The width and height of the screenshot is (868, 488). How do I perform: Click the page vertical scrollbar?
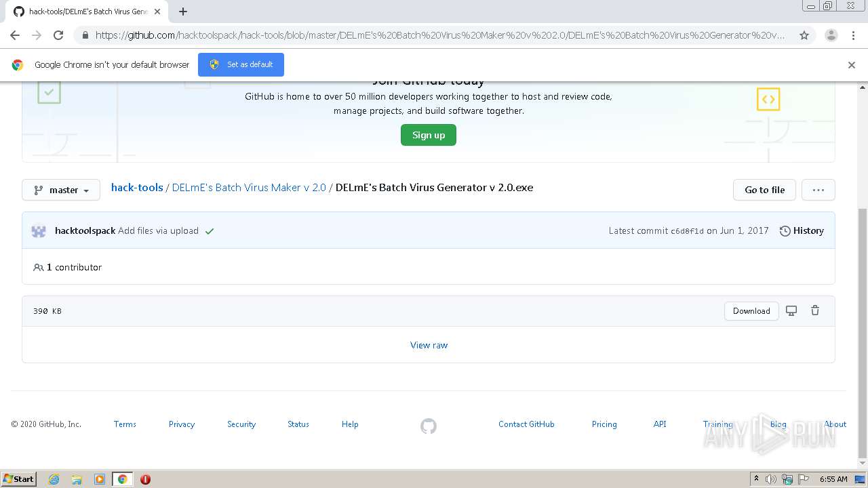pyautogui.click(x=863, y=332)
